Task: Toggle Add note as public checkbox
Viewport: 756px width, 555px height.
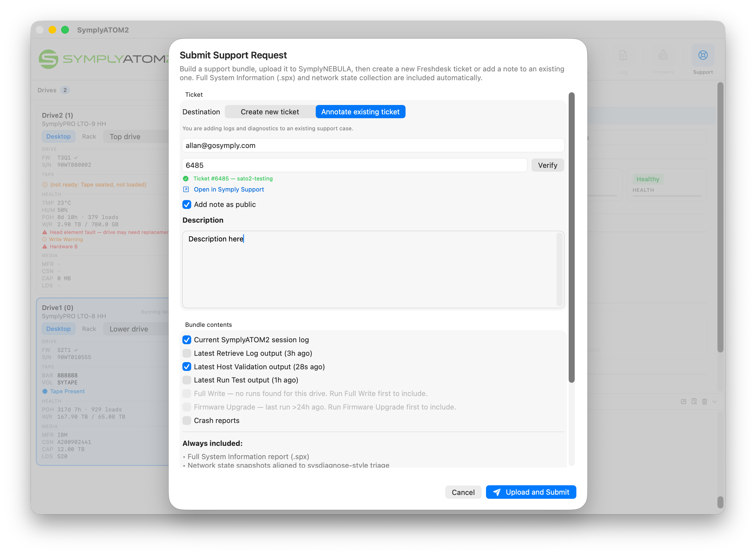Action: [x=187, y=204]
